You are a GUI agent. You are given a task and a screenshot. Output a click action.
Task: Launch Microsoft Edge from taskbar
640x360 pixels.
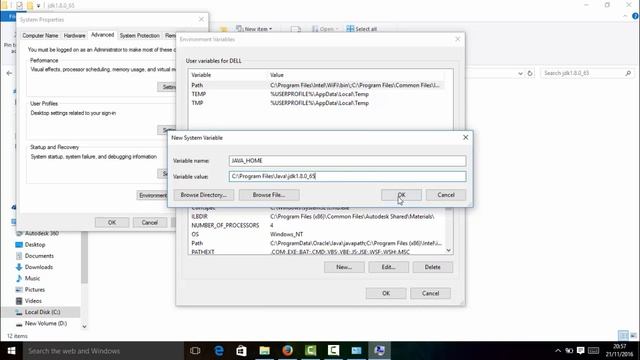(219, 351)
